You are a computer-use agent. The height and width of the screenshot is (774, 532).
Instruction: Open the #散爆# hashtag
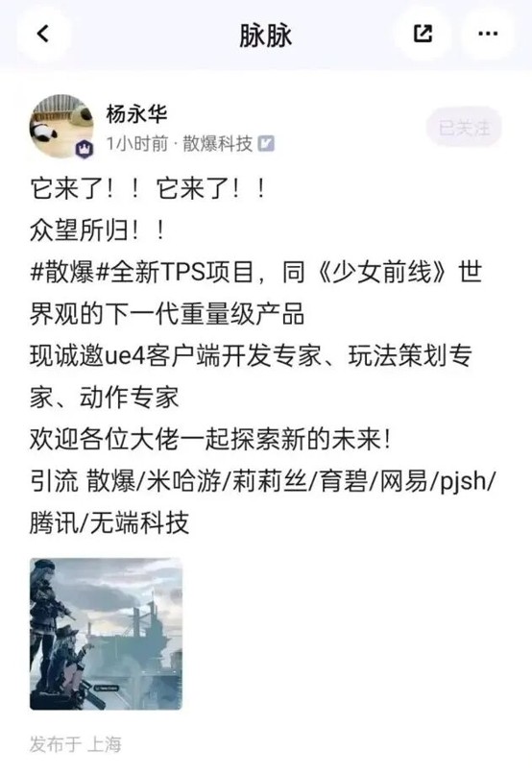(68, 272)
